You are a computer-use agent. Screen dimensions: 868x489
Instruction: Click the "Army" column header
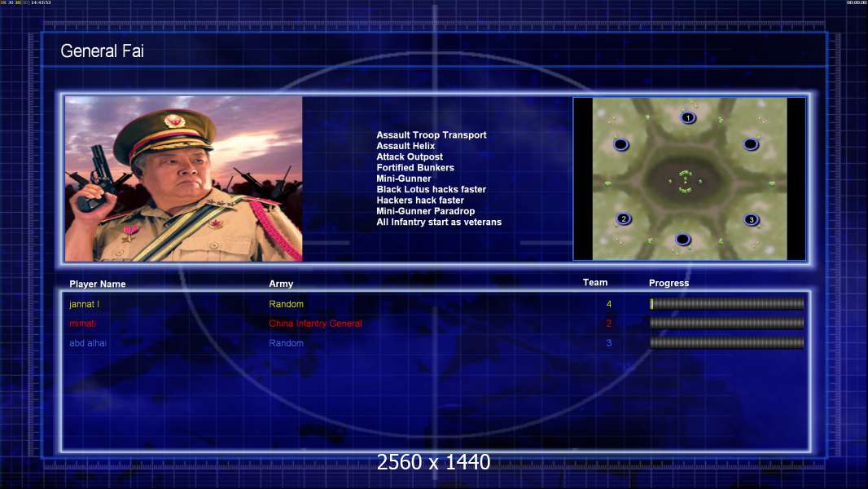(281, 284)
